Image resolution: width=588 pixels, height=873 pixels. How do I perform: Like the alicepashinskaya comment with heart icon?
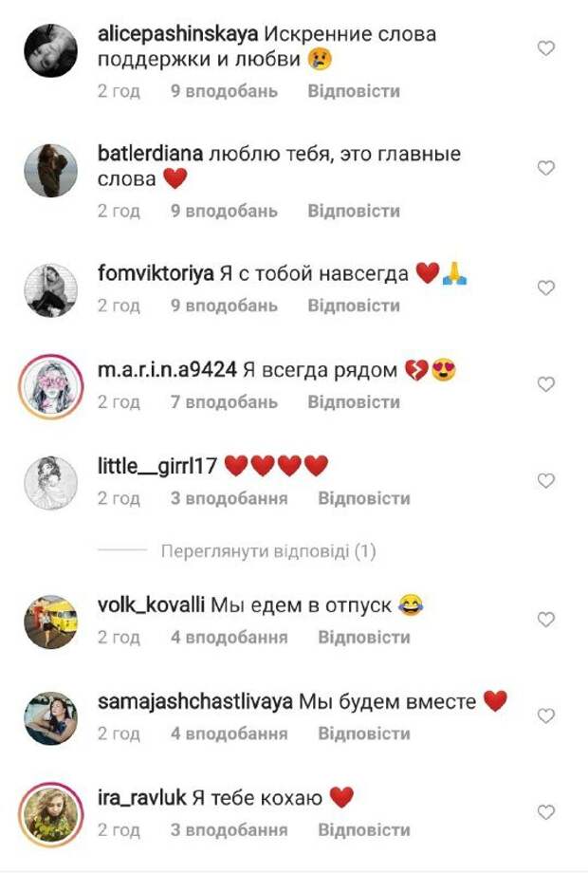coord(545,48)
